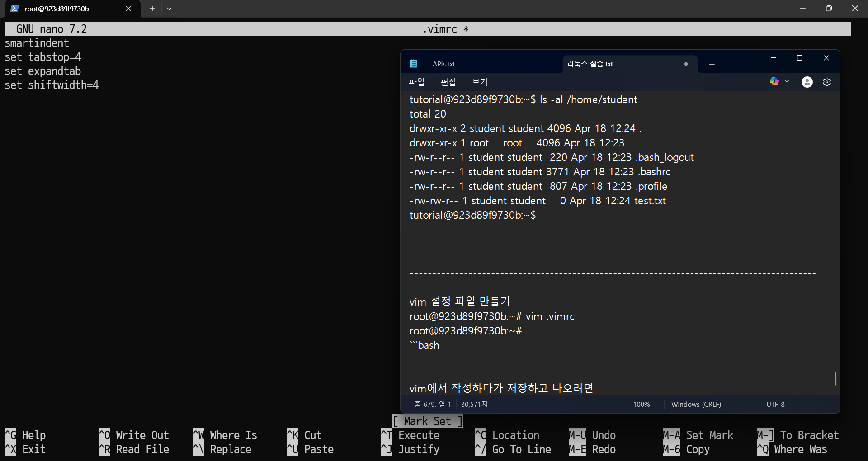The image size is (868, 461).
Task: Click the .bash_logout listing line in Notepad
Action: pyautogui.click(x=552, y=157)
